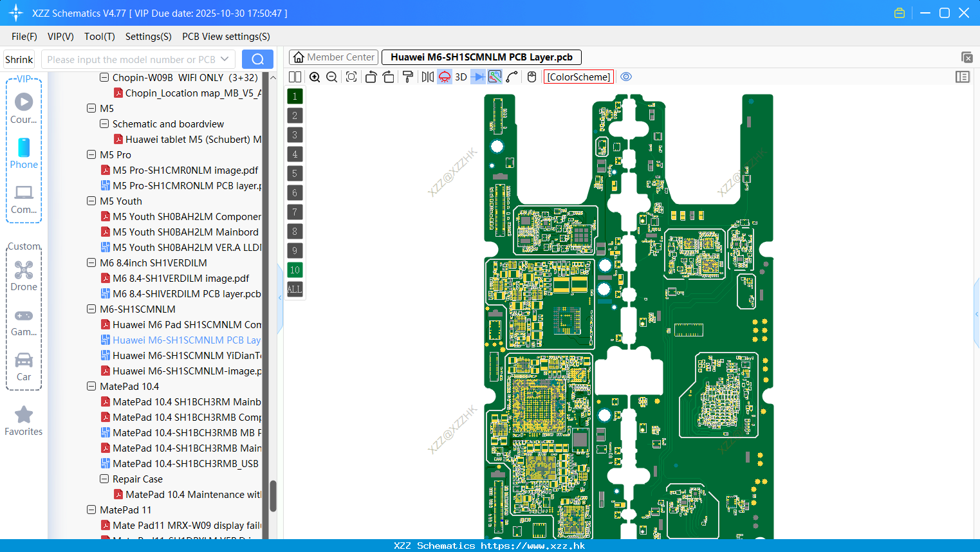Zoom in on the PCB view
The width and height of the screenshot is (980, 552).
click(x=315, y=77)
